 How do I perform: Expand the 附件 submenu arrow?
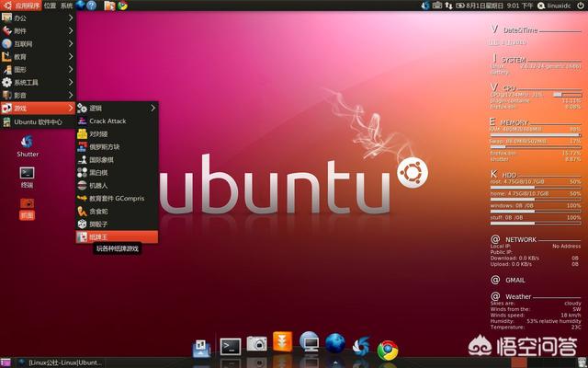pyautogui.click(x=71, y=30)
